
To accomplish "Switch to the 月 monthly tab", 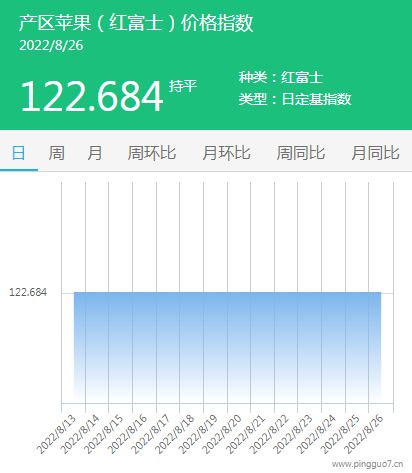I will point(95,153).
